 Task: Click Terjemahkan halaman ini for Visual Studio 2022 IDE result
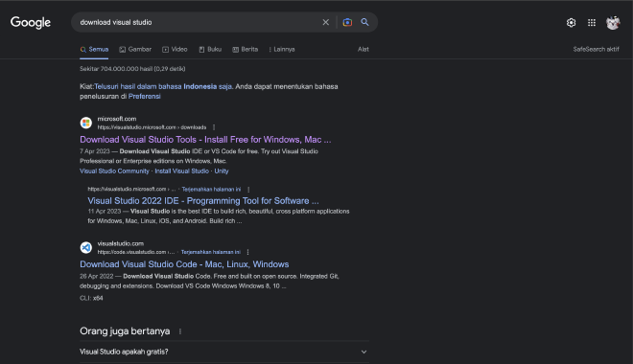(211, 189)
